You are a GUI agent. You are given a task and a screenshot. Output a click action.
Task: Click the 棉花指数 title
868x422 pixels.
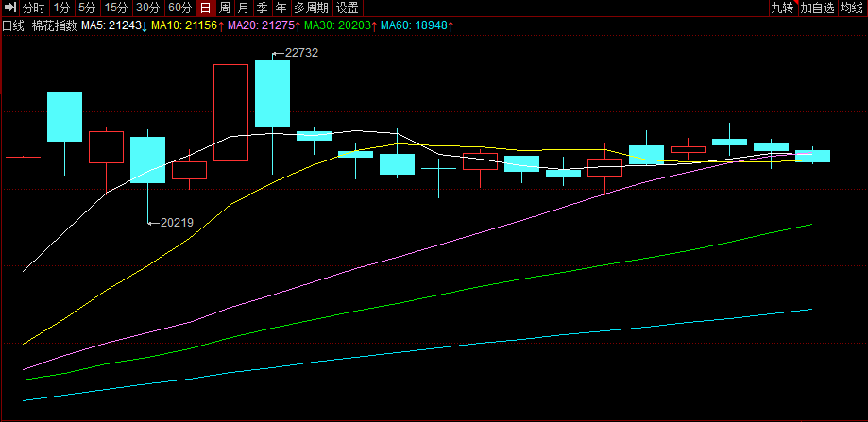click(x=54, y=25)
